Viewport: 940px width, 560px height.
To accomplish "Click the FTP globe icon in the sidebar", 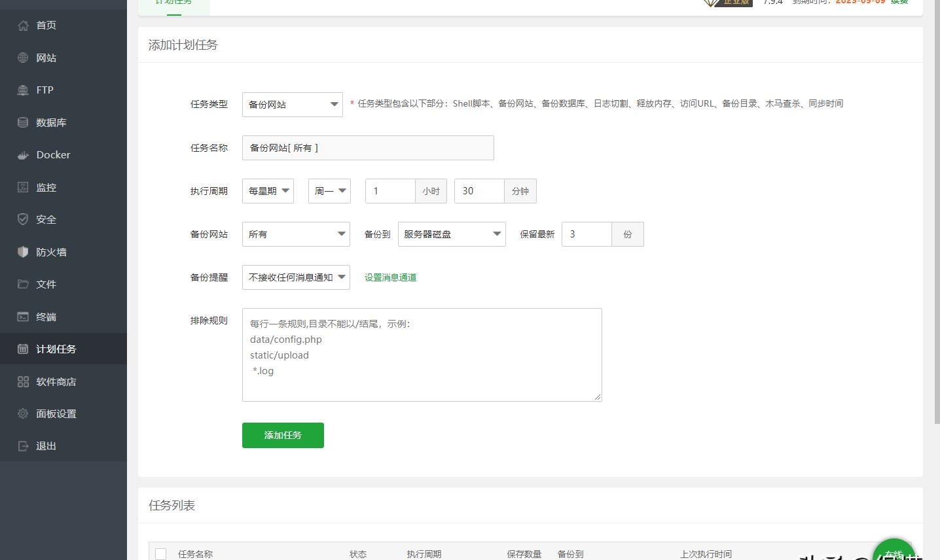I will click(x=23, y=90).
